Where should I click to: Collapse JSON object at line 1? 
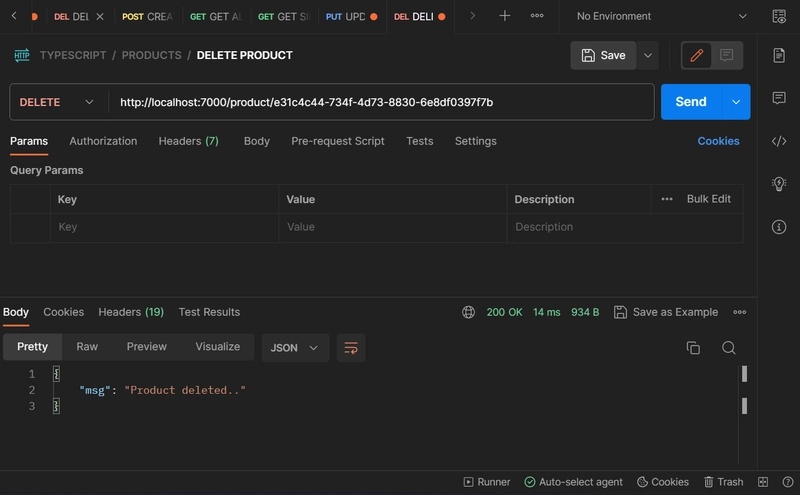point(56,374)
